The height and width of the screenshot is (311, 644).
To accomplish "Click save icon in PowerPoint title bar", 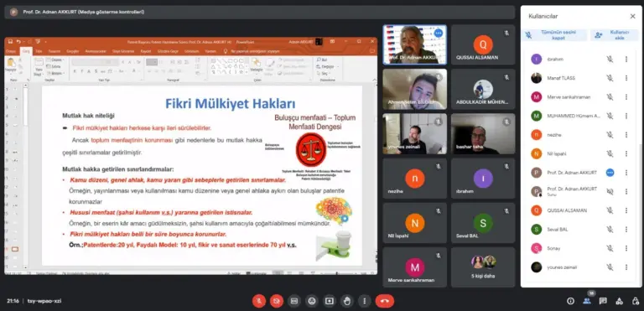I will 10,41.
